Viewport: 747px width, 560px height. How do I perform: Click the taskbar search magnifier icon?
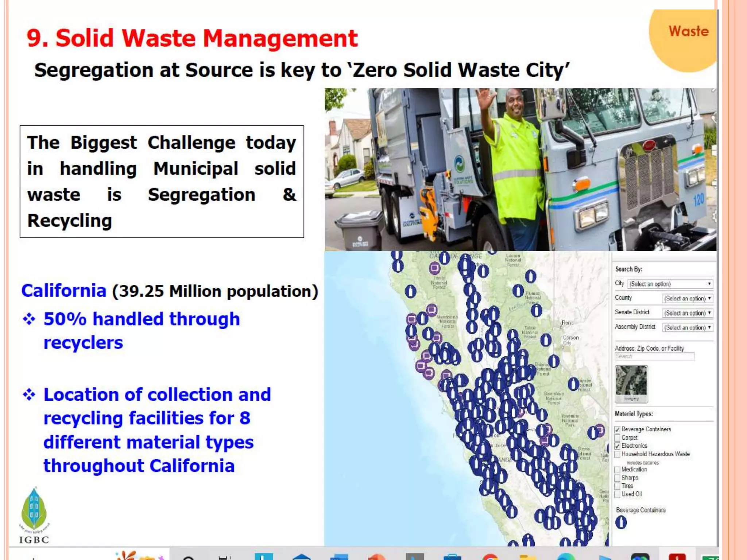coord(189,557)
